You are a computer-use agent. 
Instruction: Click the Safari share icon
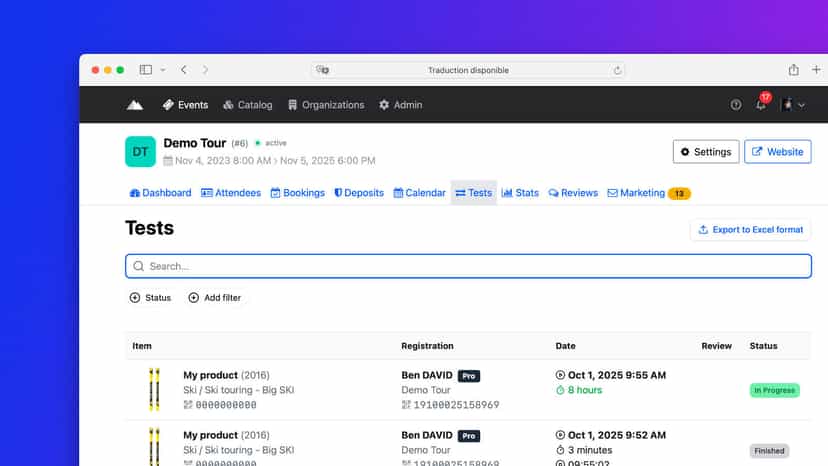pyautogui.click(x=793, y=70)
